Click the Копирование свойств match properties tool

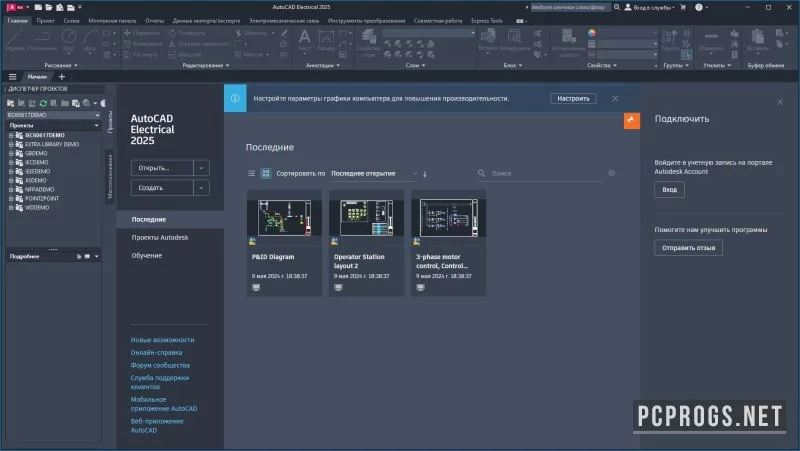(568, 43)
